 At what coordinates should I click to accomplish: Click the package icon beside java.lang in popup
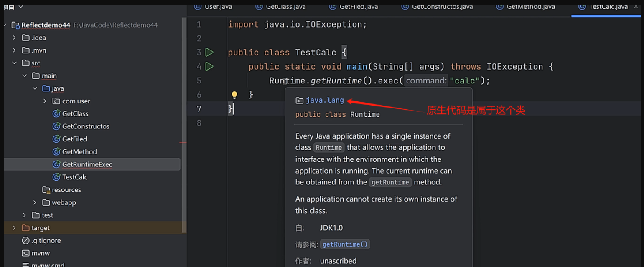coord(299,101)
